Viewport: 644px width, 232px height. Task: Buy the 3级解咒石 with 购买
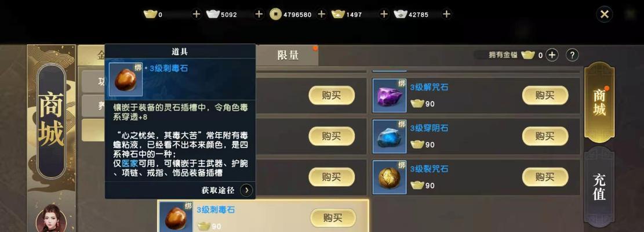point(545,95)
